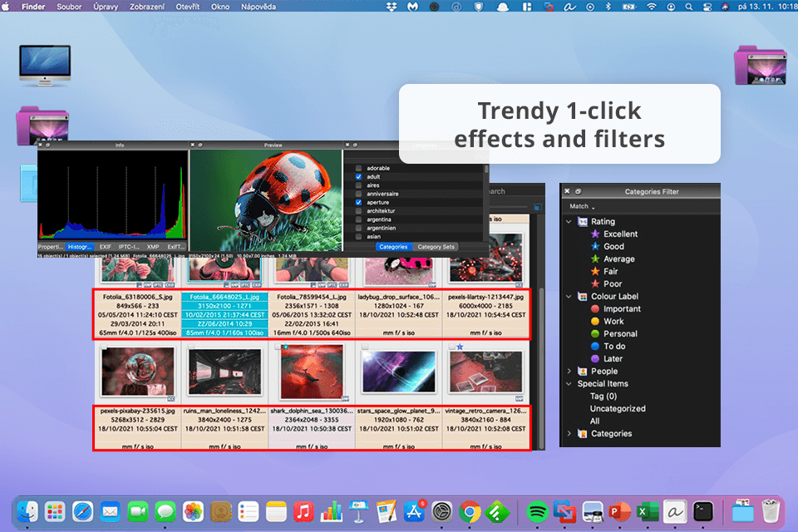798x532 pixels.
Task: Choose the Fair orange star rating
Action: (594, 272)
